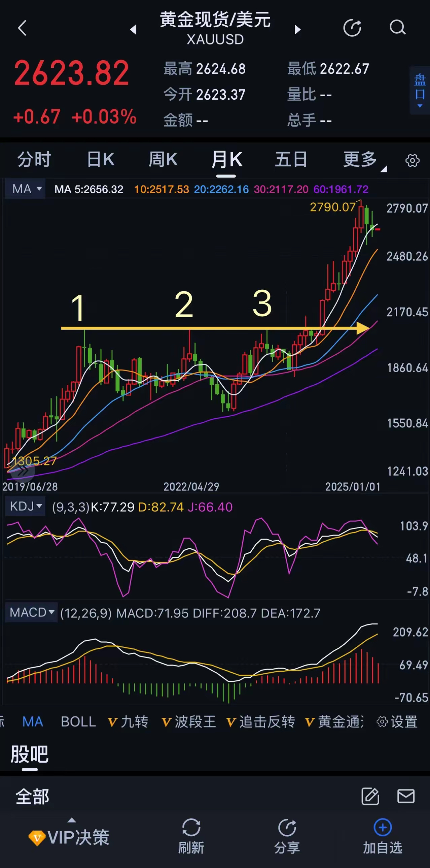Open the search magnifier icon
Image resolution: width=430 pixels, height=868 pixels.
pos(398,28)
